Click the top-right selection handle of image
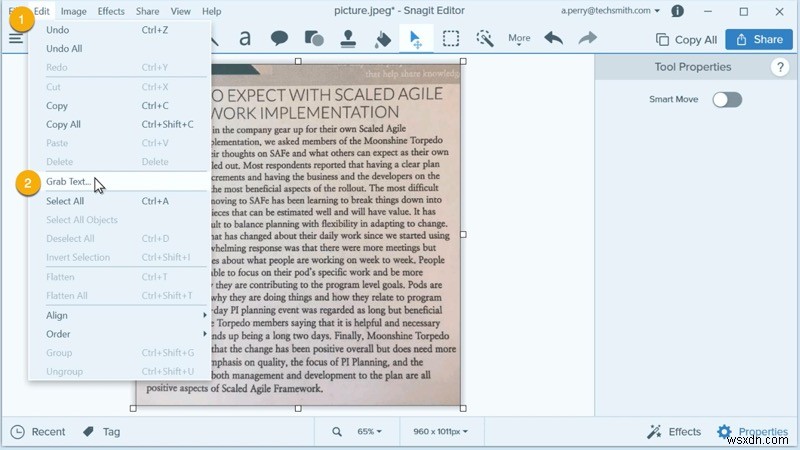This screenshot has height=450, width=800. point(463,61)
